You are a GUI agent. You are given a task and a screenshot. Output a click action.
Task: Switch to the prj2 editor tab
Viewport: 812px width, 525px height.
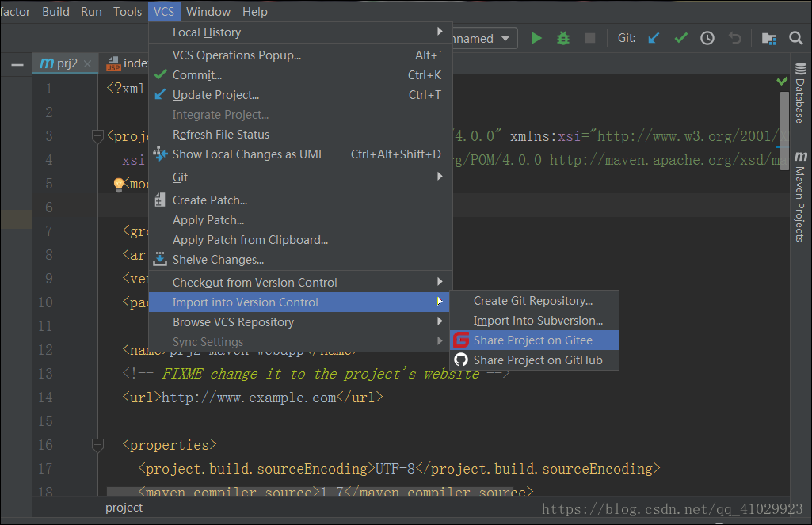[x=62, y=63]
